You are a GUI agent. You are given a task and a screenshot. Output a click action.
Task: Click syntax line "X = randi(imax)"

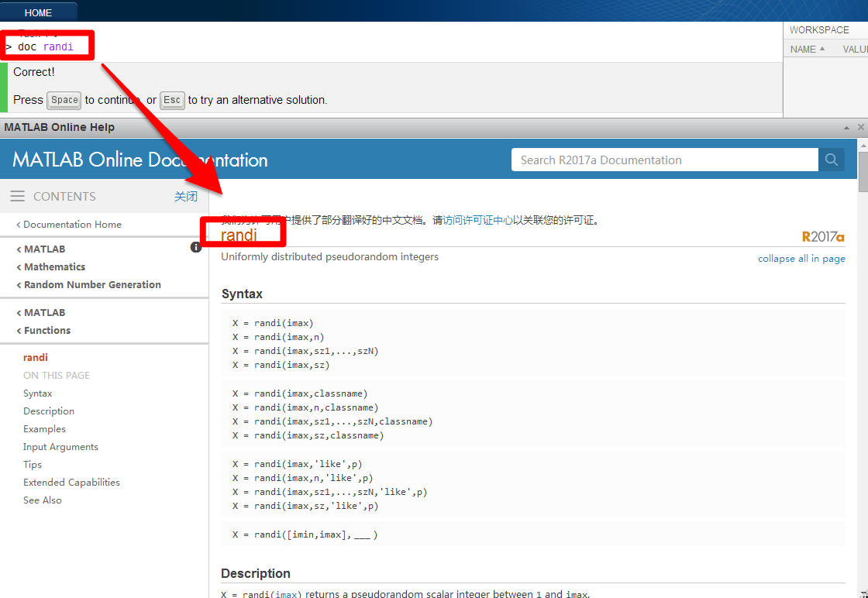pos(273,323)
